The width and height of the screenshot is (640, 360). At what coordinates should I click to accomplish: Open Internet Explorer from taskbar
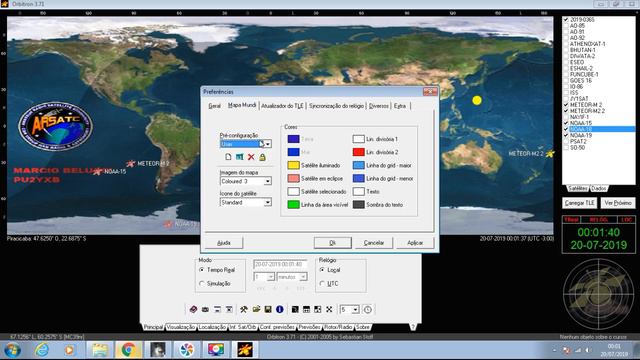click(42, 350)
